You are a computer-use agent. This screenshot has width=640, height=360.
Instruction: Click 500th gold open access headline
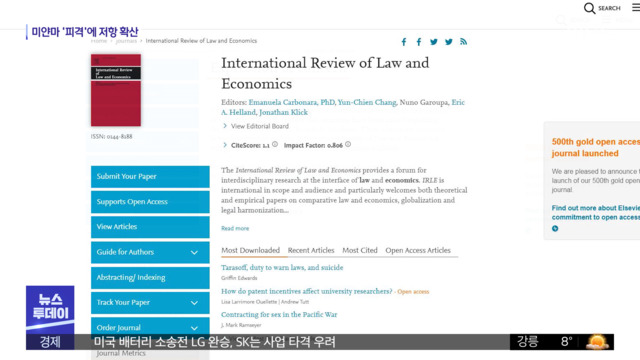tap(596, 147)
